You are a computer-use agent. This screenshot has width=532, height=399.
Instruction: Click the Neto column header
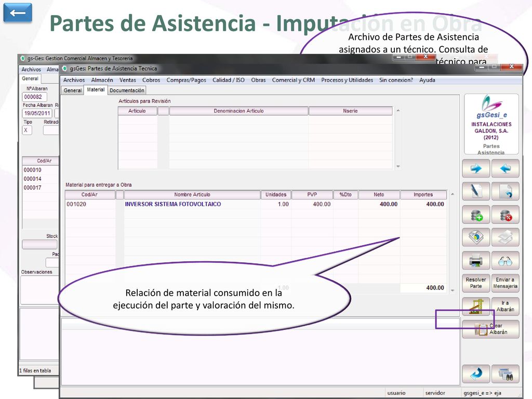click(379, 195)
